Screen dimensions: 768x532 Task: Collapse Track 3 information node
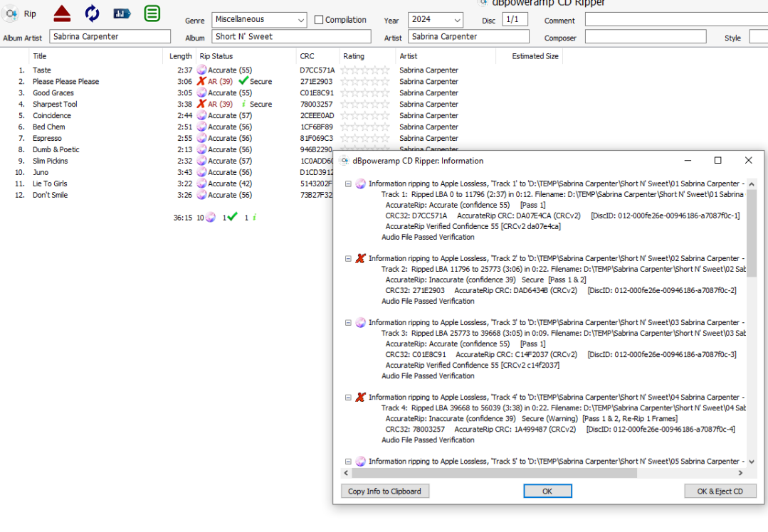pos(348,323)
